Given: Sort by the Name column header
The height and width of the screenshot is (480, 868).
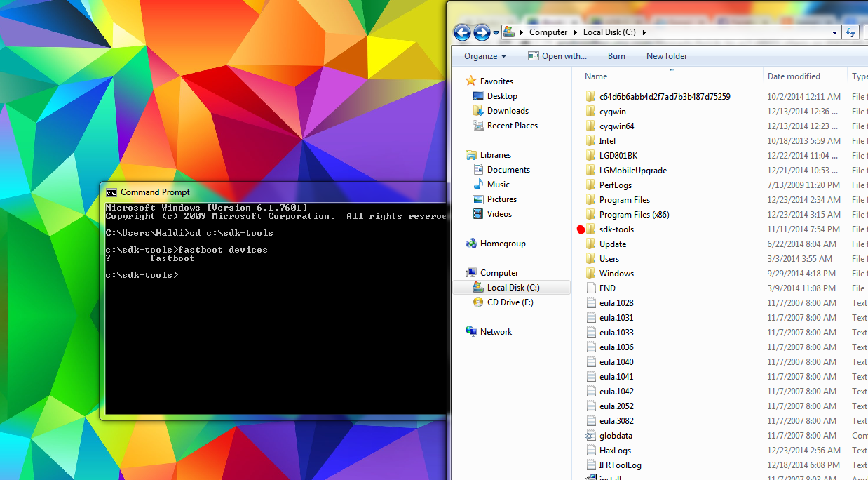Looking at the screenshot, I should 596,76.
